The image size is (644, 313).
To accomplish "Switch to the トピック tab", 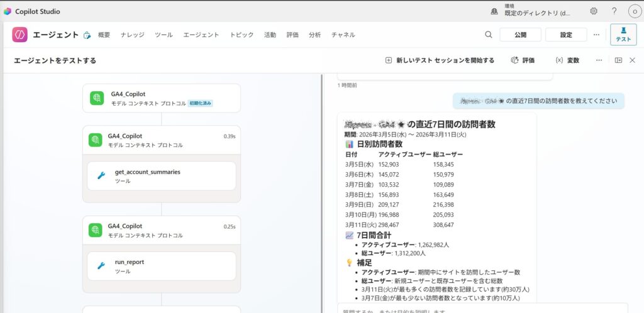I will 241,35.
